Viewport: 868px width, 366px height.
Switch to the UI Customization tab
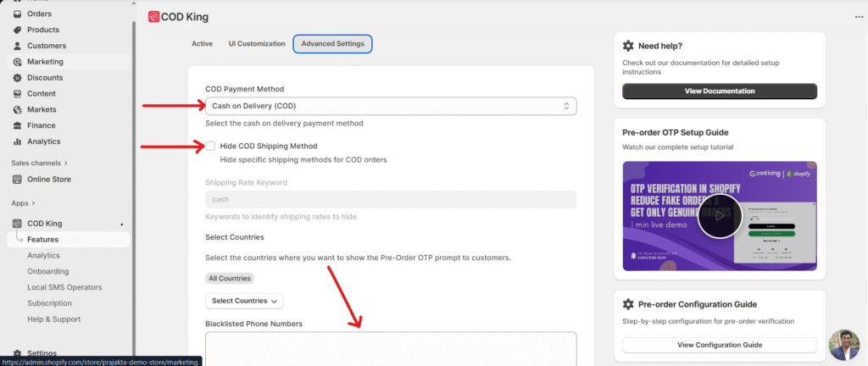pos(257,43)
